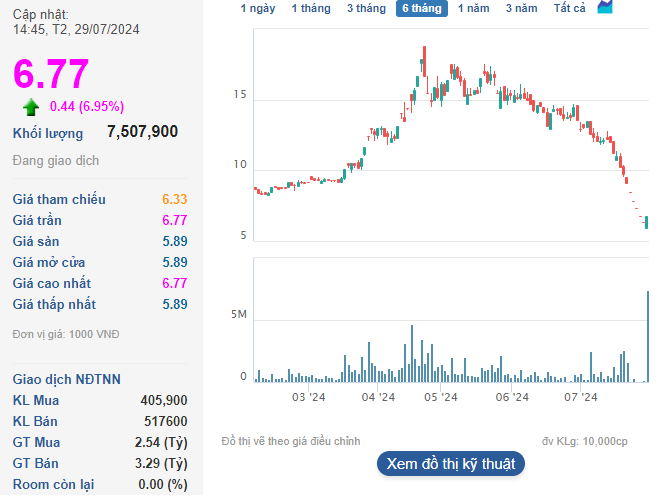Click the price change 0.44 (6.95%) text

coord(87,107)
